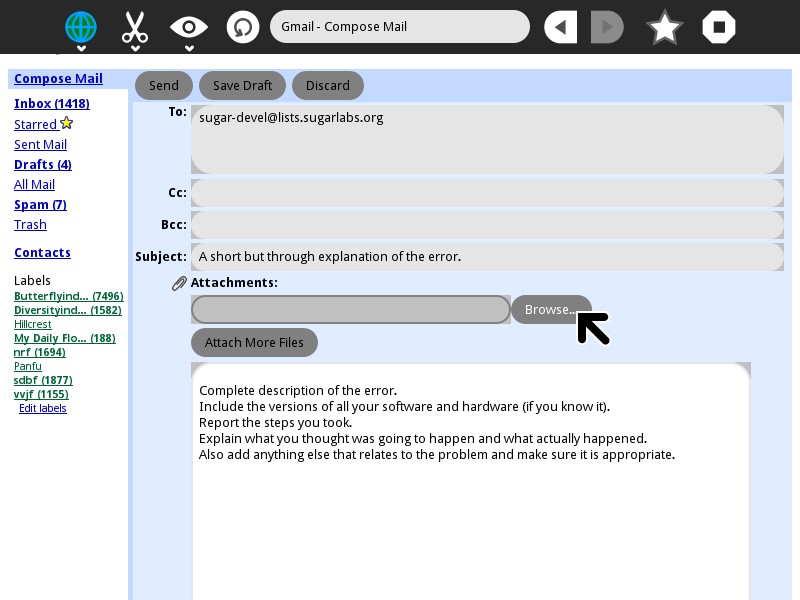
Task: Go back using the left arrow button
Action: point(560,27)
